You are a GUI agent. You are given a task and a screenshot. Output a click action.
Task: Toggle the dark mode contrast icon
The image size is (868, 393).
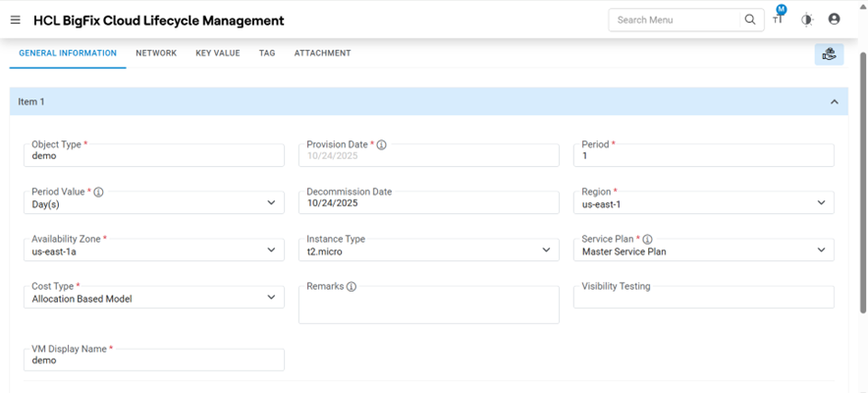click(806, 20)
